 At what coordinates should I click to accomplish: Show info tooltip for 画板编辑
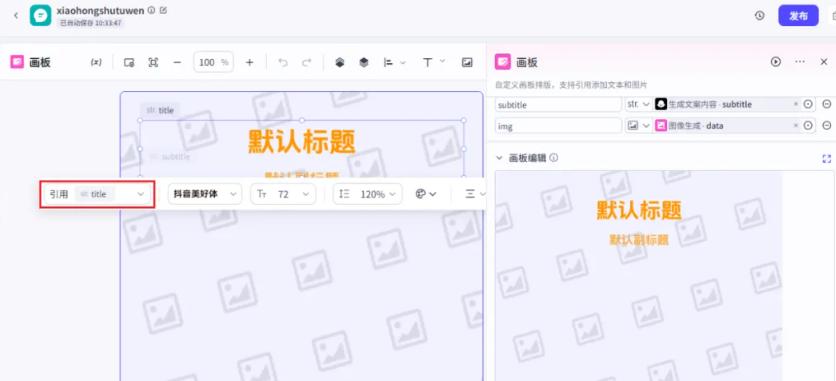point(554,158)
